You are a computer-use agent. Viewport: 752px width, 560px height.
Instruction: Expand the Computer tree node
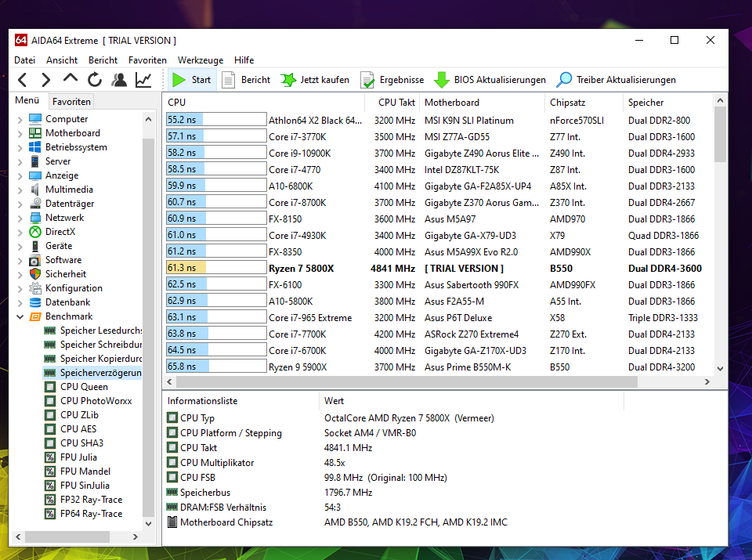click(x=20, y=119)
